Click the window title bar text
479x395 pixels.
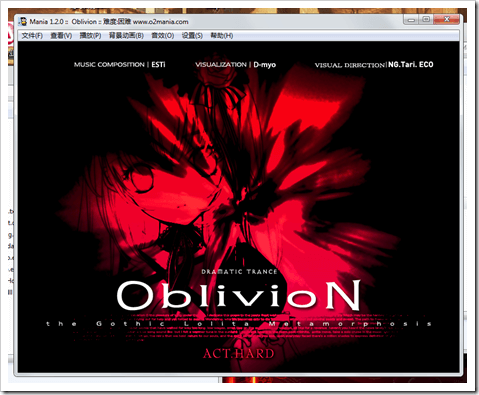click(x=109, y=22)
